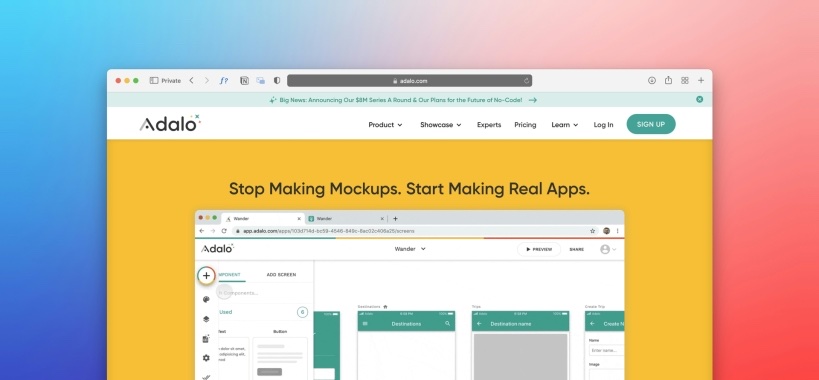Go forward in Safari history
The image size is (819, 380).
click(207, 80)
